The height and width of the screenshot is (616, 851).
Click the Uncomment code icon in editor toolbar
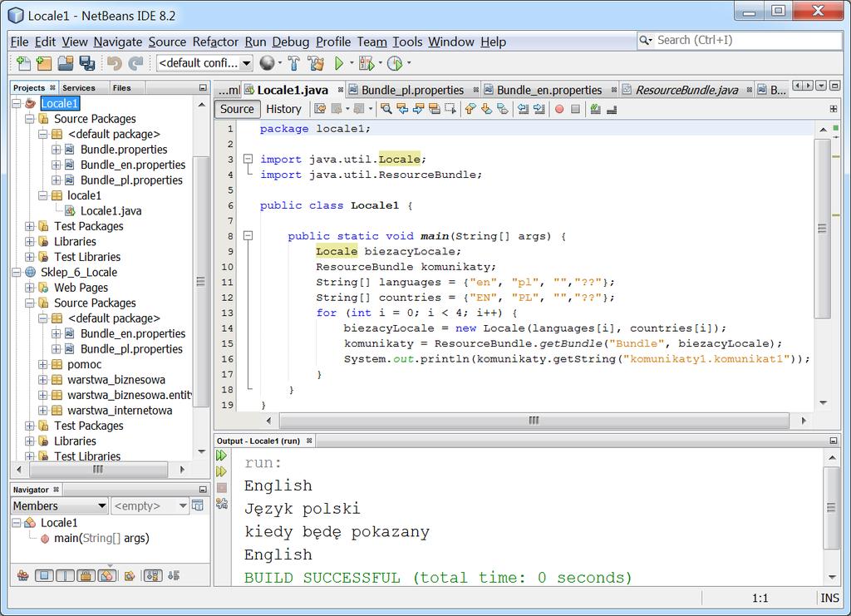click(x=612, y=109)
